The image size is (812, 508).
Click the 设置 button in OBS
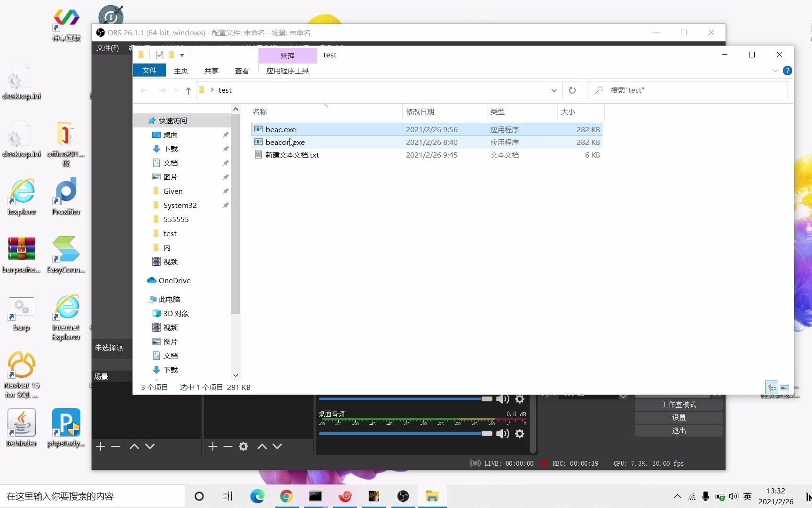678,417
